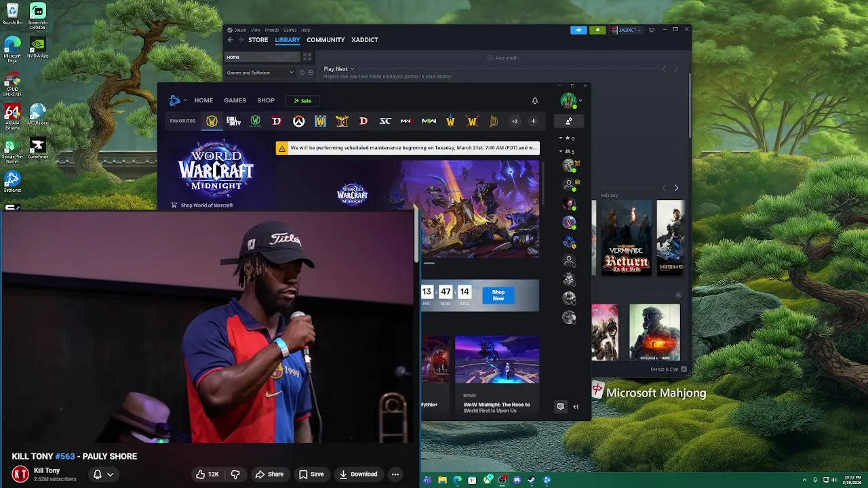Open Steam LIBRARY tab
The image size is (868, 488).
click(288, 40)
